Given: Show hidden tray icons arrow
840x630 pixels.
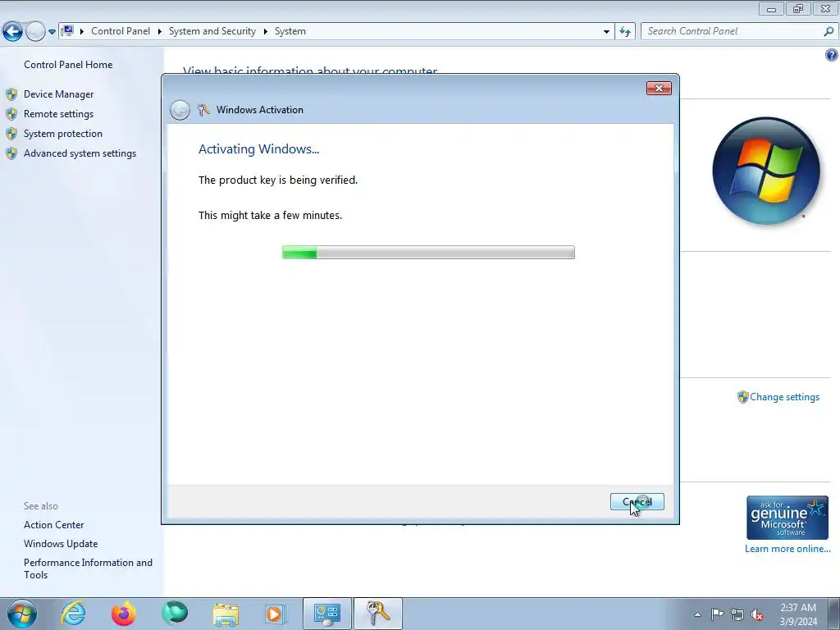Looking at the screenshot, I should pyautogui.click(x=697, y=614).
